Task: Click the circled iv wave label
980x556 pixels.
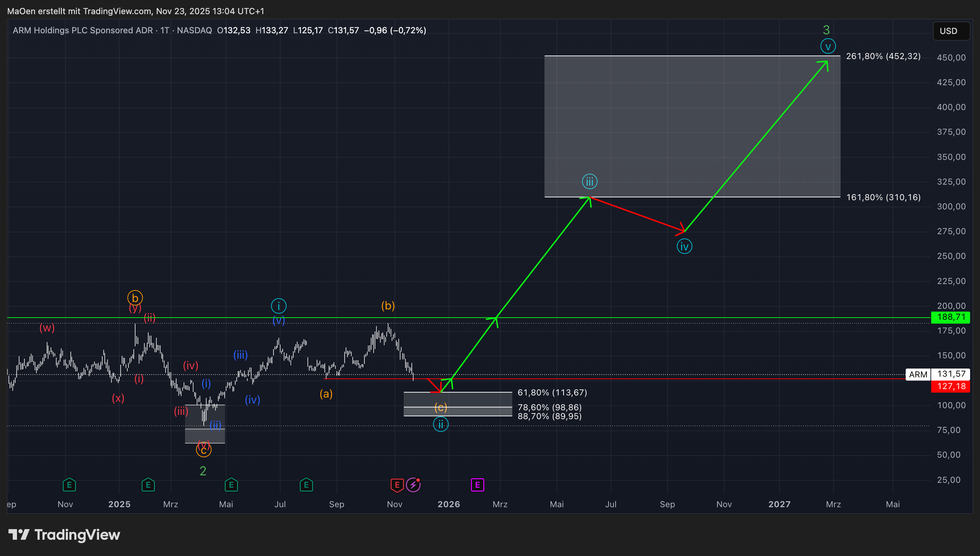Action: (x=684, y=247)
